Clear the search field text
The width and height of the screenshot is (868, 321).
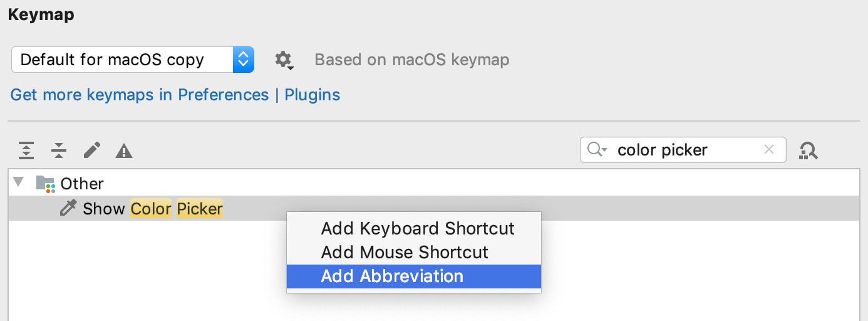pos(769,150)
